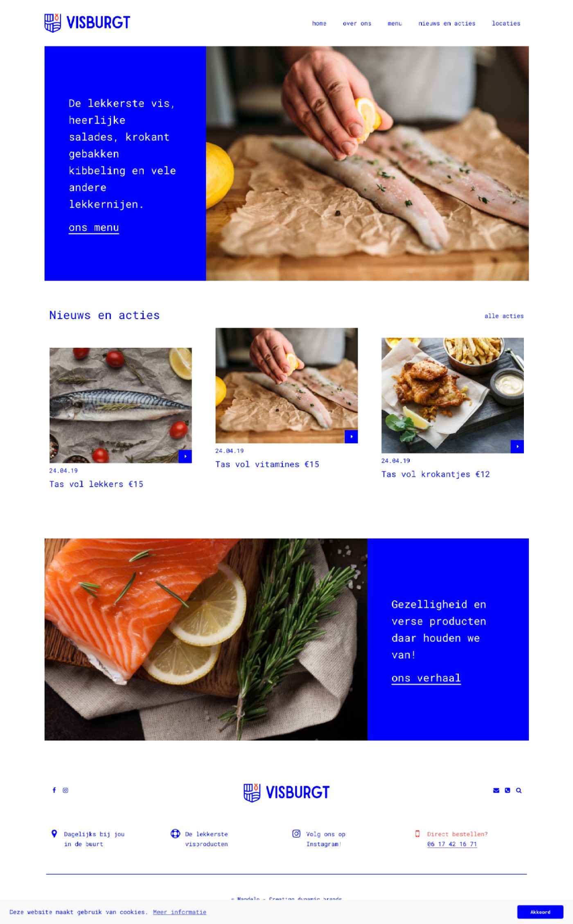The width and height of the screenshot is (573, 924).
Task: Open the 'over ons' menu item
Action: 357,23
